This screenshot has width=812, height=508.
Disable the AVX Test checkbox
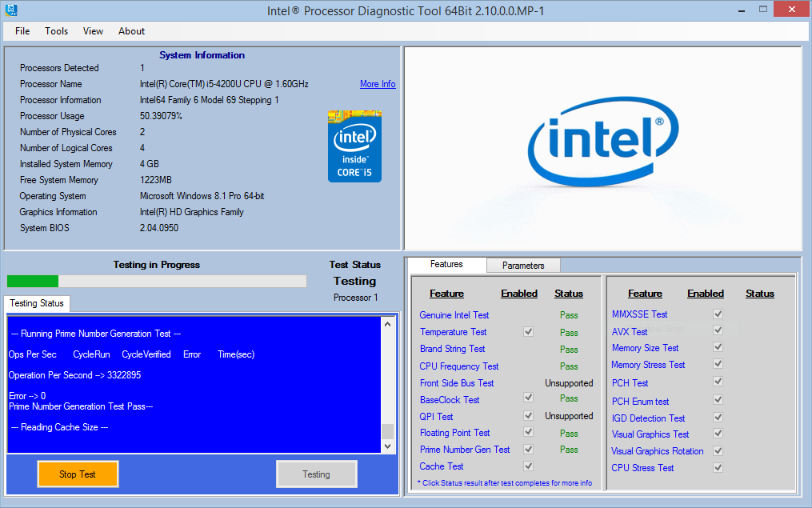(718, 330)
